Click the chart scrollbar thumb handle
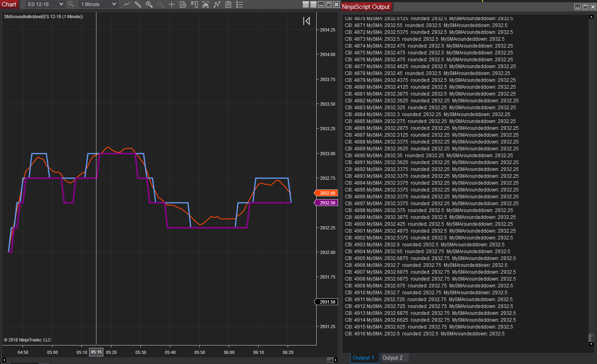This screenshot has height=364, width=597. 330,360
